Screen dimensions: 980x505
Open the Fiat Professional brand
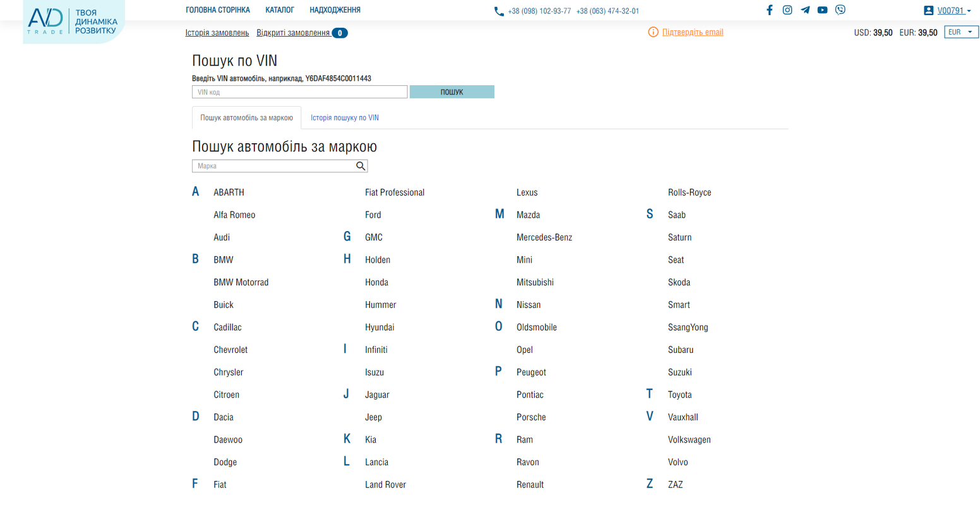coord(395,193)
